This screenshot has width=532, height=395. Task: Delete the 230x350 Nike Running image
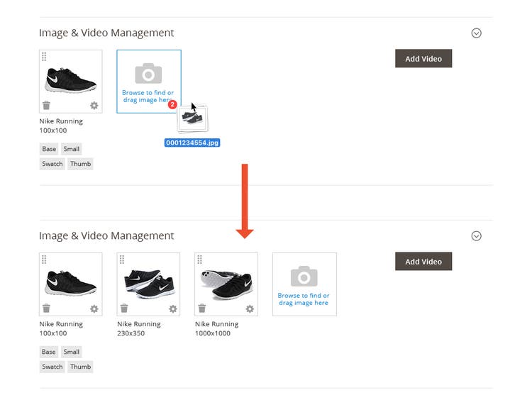[124, 308]
